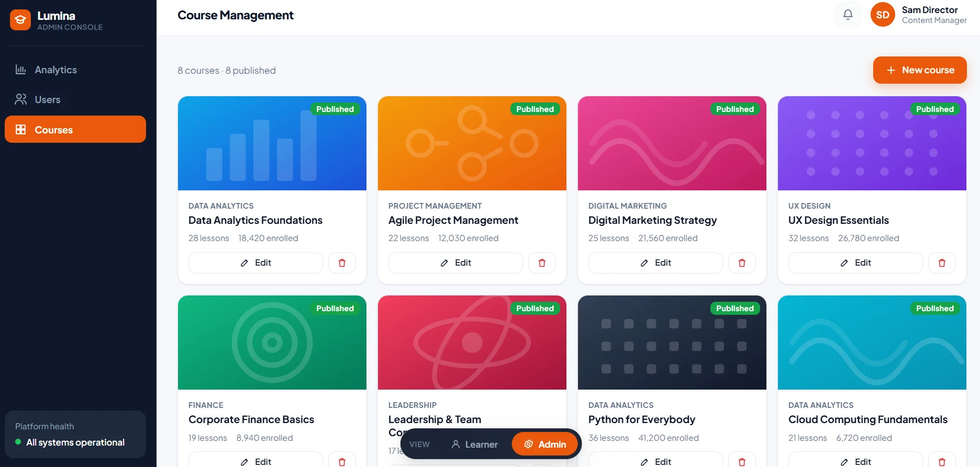Click the Agile Project Management title
Image resolution: width=980 pixels, height=467 pixels.
(453, 220)
